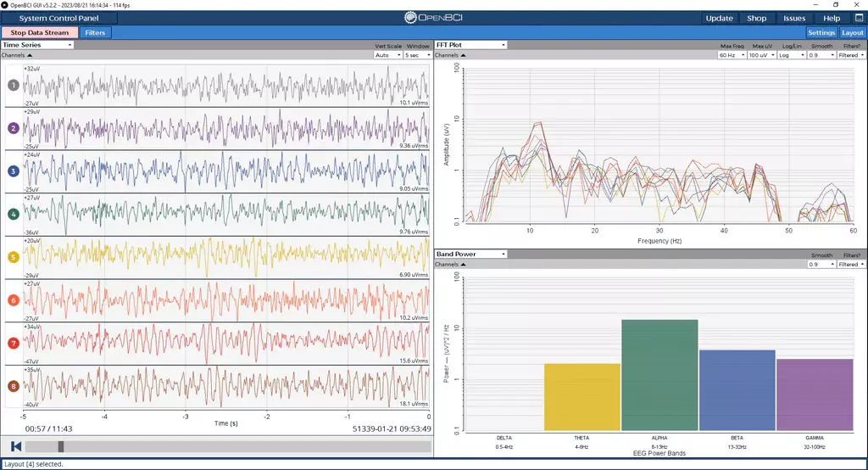The width and height of the screenshot is (868, 470).
Task: Open the Layout menu
Action: coord(852,33)
